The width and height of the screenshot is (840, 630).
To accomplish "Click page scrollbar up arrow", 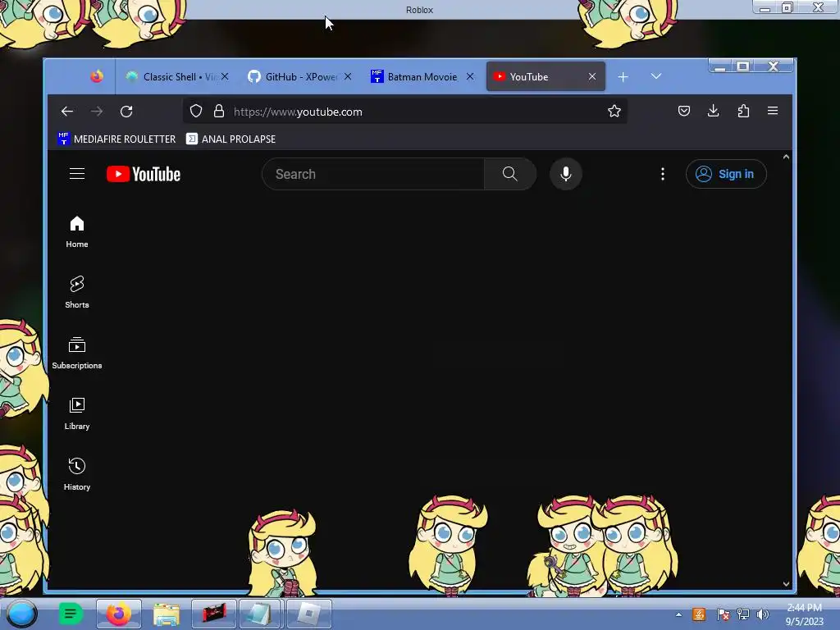I will 786,157.
